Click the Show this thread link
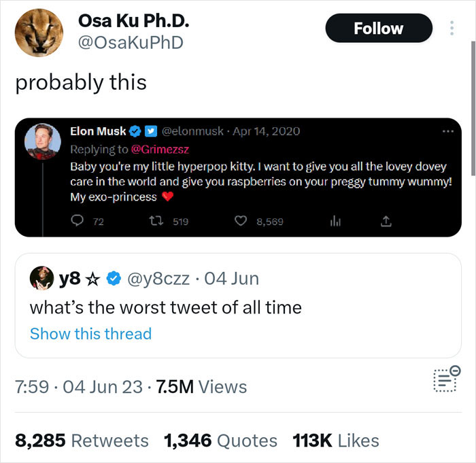476x463 pixels. [90, 334]
